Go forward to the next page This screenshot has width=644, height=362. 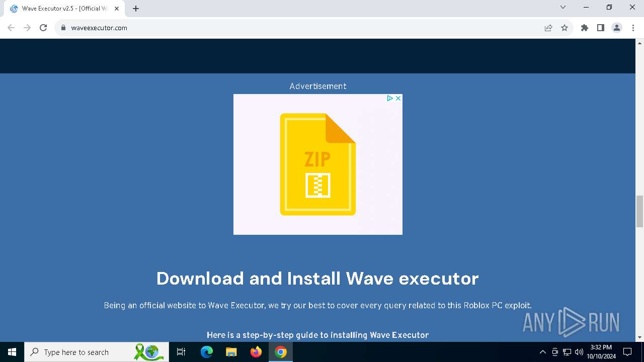click(27, 28)
